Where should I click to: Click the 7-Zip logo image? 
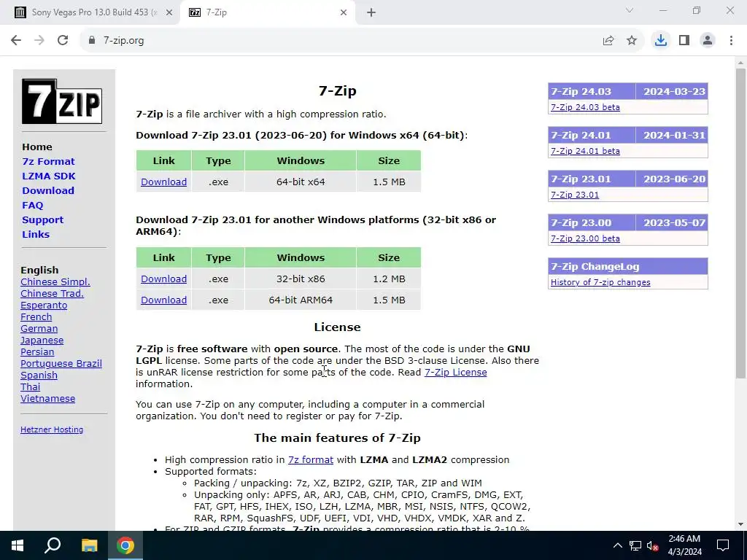coord(62,101)
